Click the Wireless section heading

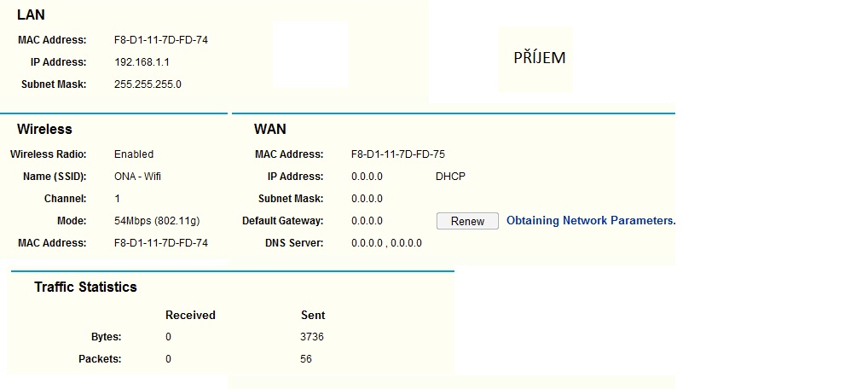[x=44, y=130]
